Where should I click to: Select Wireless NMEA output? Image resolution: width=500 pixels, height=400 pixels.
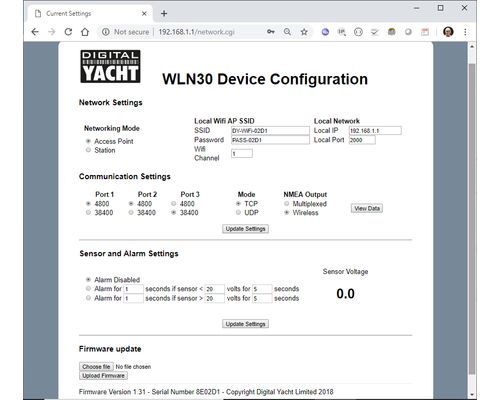click(x=287, y=212)
